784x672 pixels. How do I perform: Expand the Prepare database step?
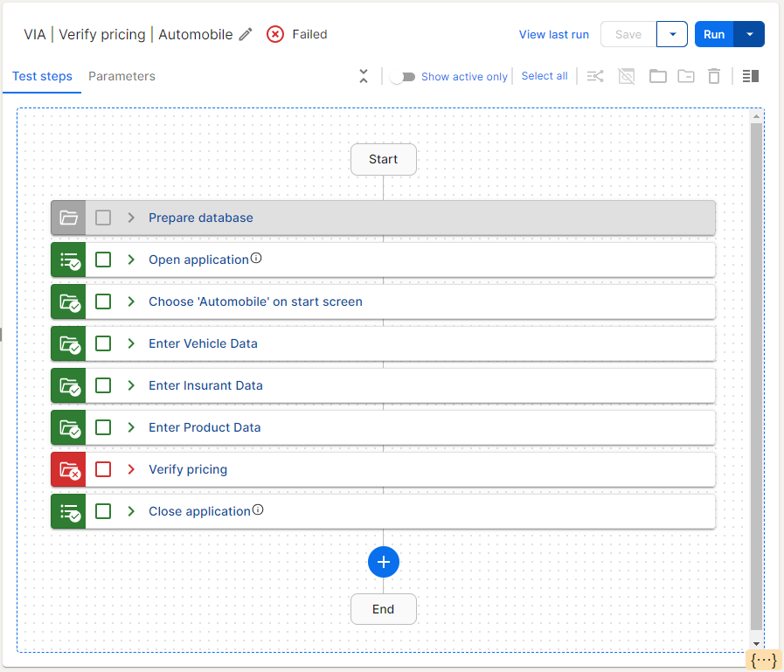click(131, 218)
